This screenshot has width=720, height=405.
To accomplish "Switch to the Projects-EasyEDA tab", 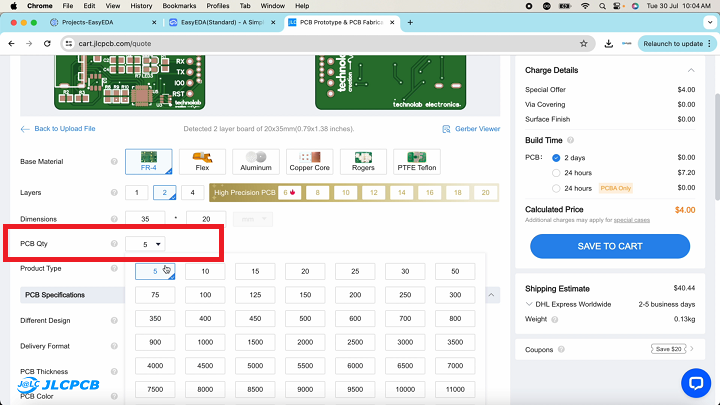I will point(103,22).
